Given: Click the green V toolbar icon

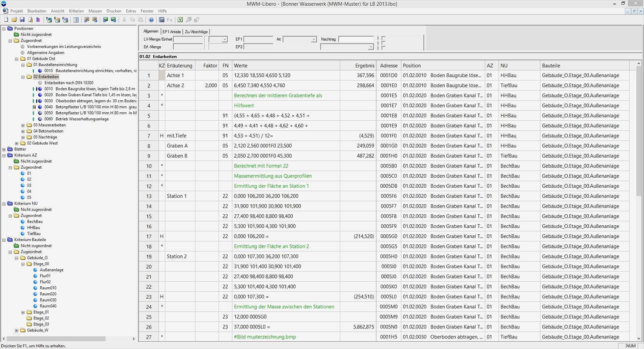Looking at the screenshot, I should point(180,20).
